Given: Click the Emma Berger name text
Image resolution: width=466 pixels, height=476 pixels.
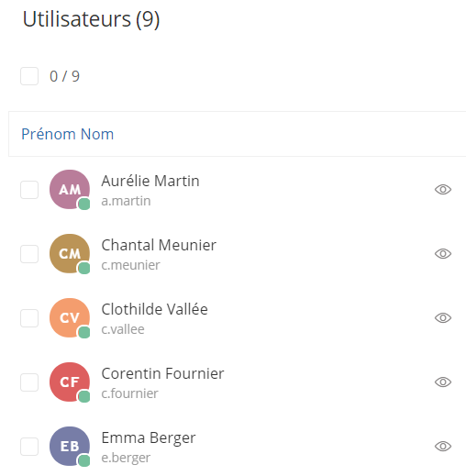Looking at the screenshot, I should [149, 438].
